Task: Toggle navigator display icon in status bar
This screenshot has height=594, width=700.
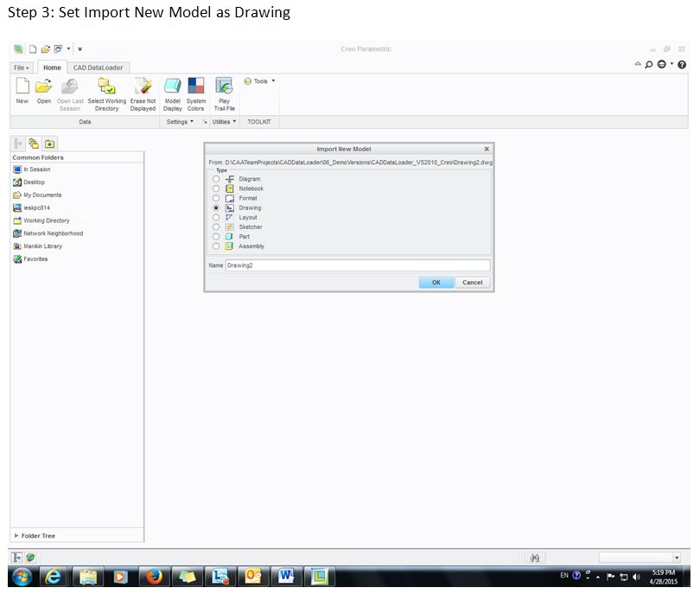Action: (17, 558)
